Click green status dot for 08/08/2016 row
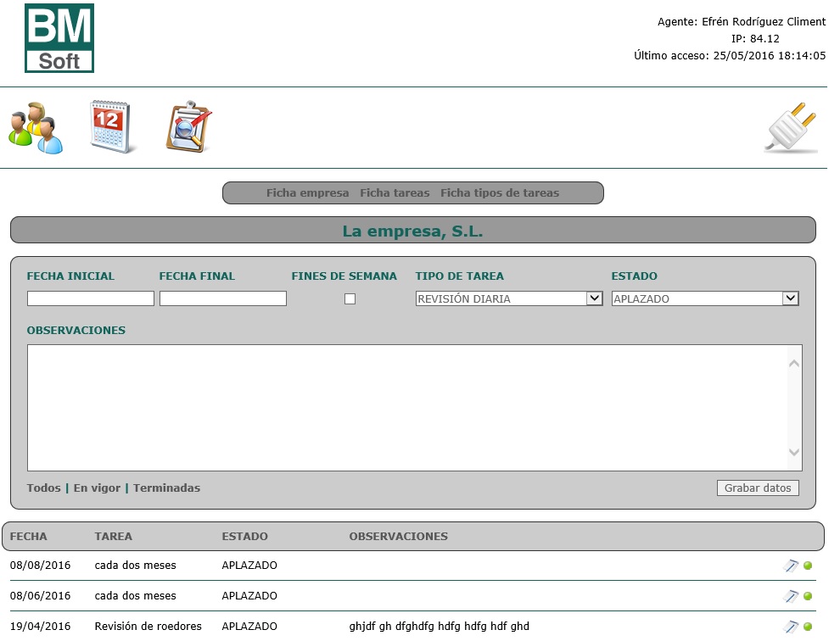 [808, 566]
